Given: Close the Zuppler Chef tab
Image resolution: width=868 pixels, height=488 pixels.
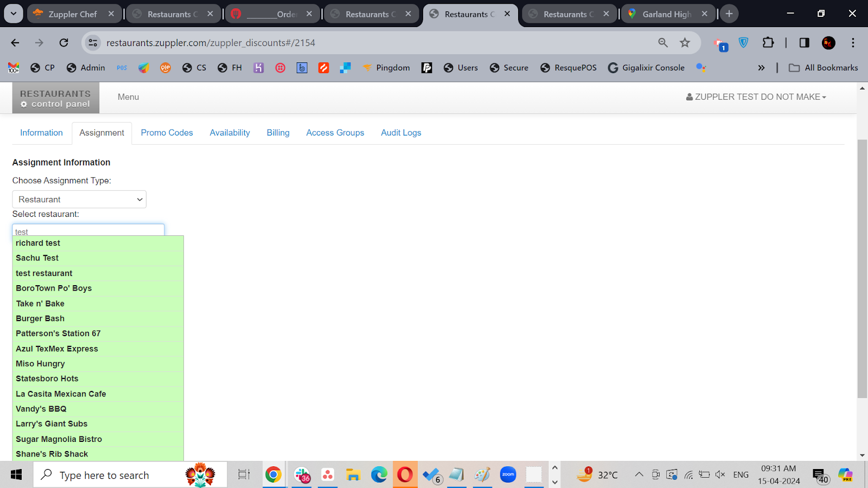Looking at the screenshot, I should tap(111, 14).
